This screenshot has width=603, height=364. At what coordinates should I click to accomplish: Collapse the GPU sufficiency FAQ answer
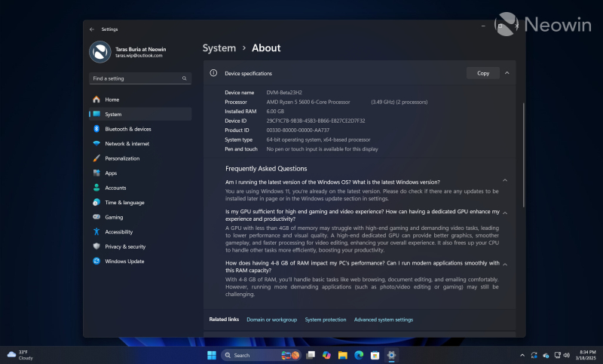(505, 213)
